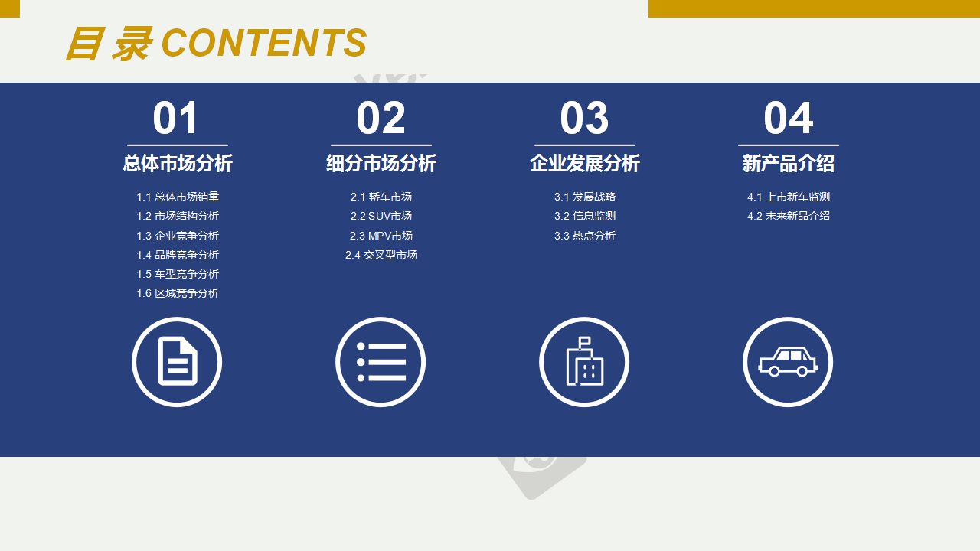Go to 1.1 总体市场销量 entry

(178, 197)
